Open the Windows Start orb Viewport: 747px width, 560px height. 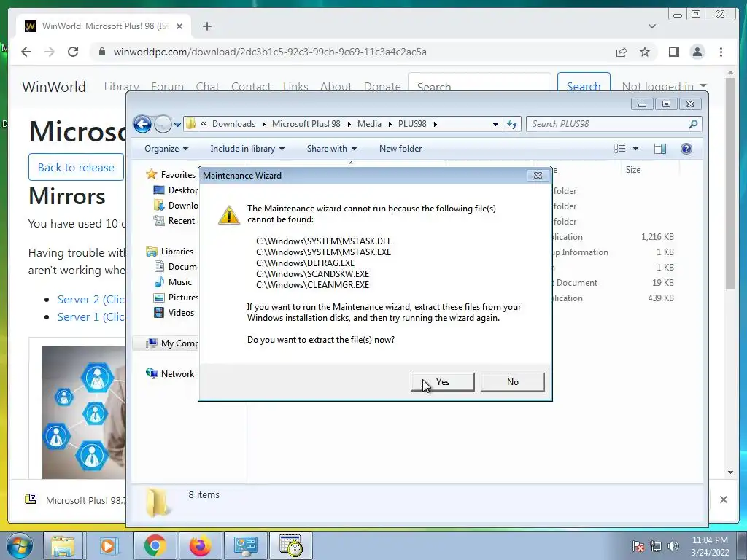[x=20, y=545]
